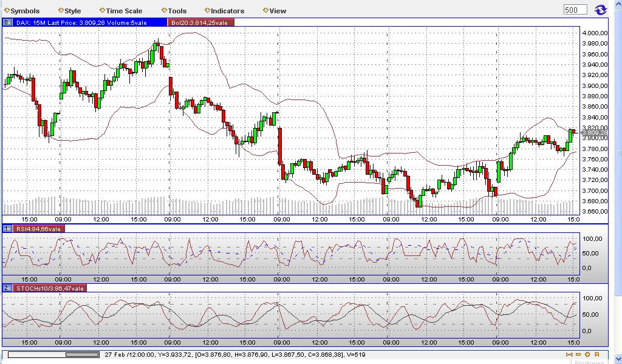This screenshot has height=364, width=622.
Task: Open the Tools menu
Action: pos(175,10)
